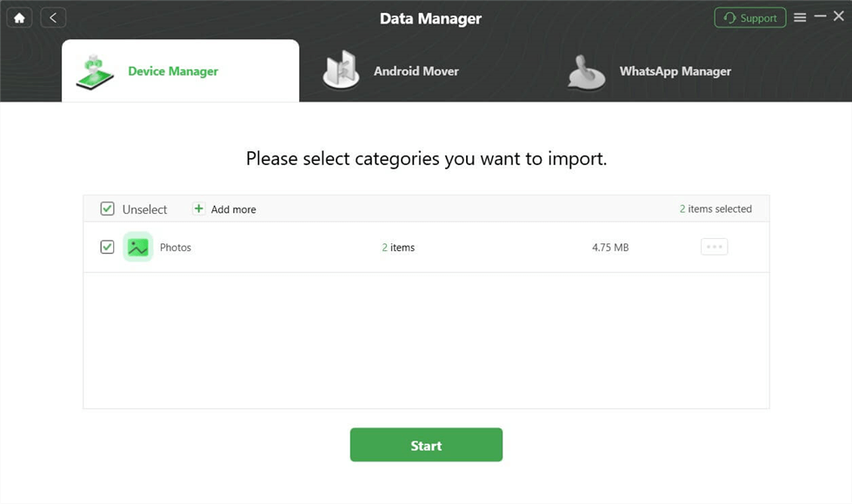
Task: Uncheck the Unselect all checkbox
Action: tap(108, 209)
